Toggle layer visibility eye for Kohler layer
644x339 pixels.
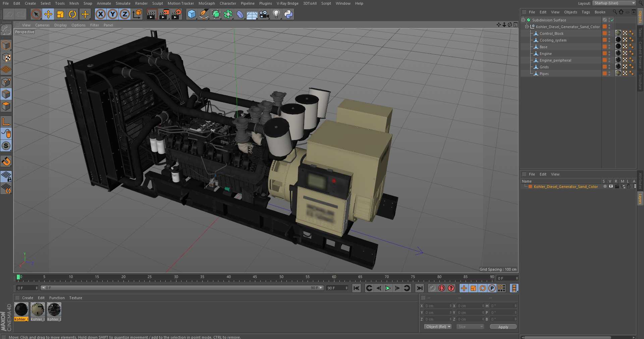[611, 187]
